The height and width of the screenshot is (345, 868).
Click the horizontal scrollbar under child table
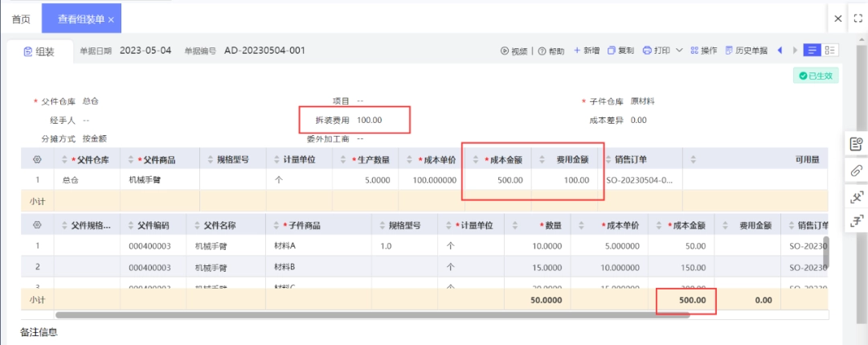click(x=372, y=314)
